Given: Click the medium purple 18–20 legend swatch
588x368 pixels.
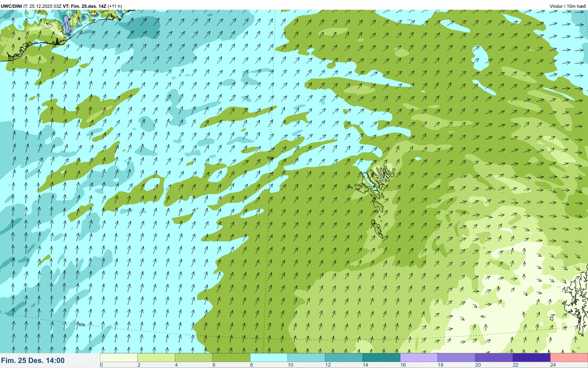Looking at the screenshot, I should tap(457, 357).
